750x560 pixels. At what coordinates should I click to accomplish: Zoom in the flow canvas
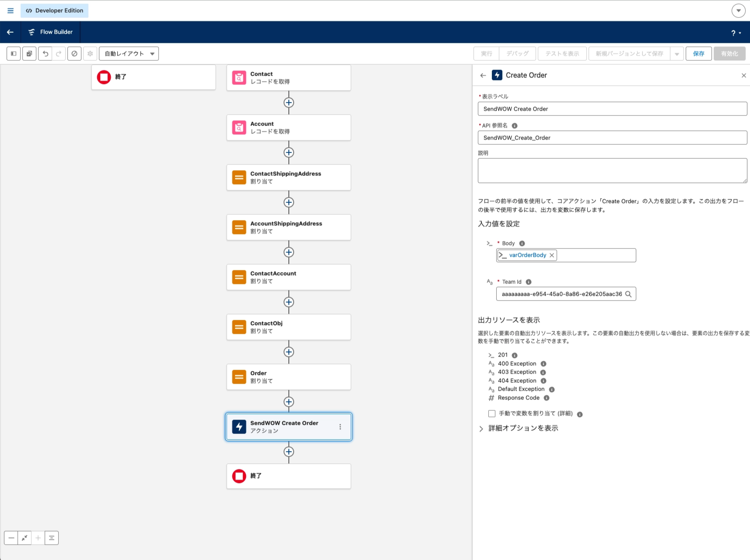(x=38, y=538)
